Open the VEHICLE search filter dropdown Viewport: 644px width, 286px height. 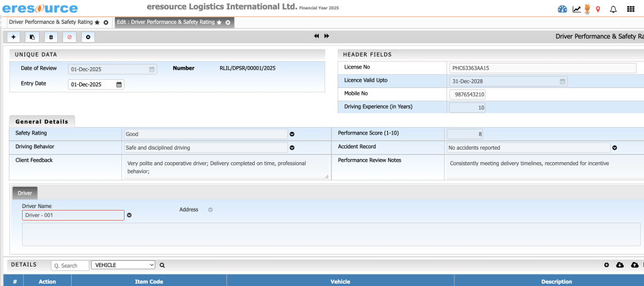click(x=123, y=265)
